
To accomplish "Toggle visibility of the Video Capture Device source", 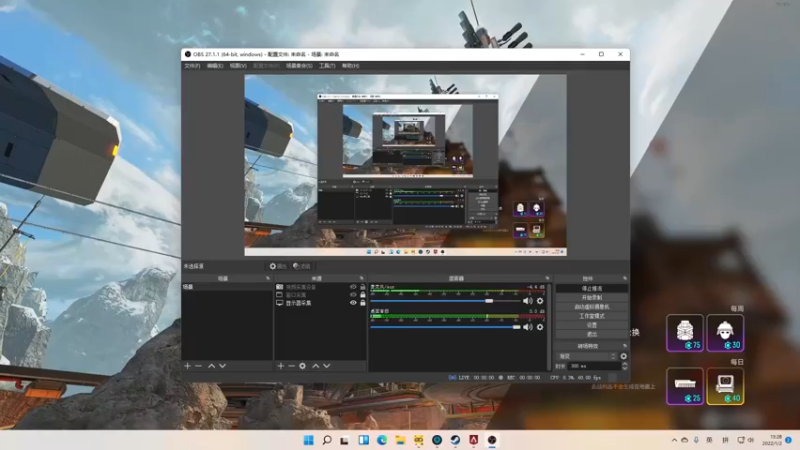I will (x=353, y=287).
